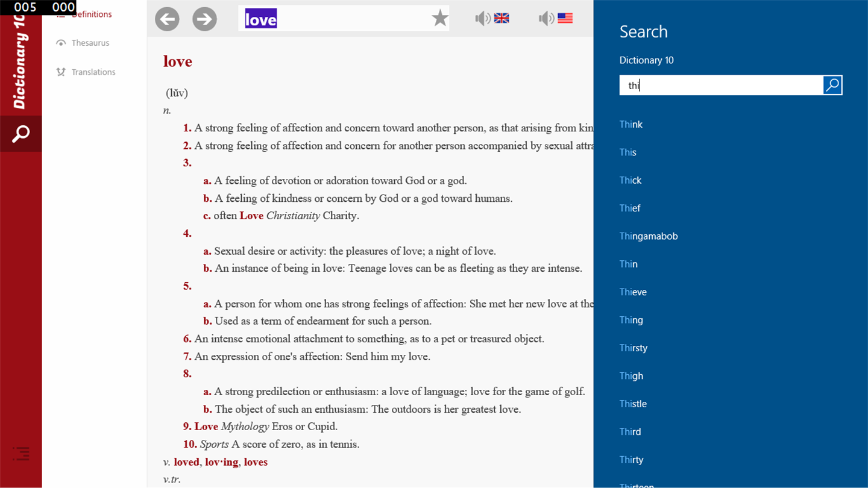
Task: Select the Thirty suggestion
Action: click(632, 459)
